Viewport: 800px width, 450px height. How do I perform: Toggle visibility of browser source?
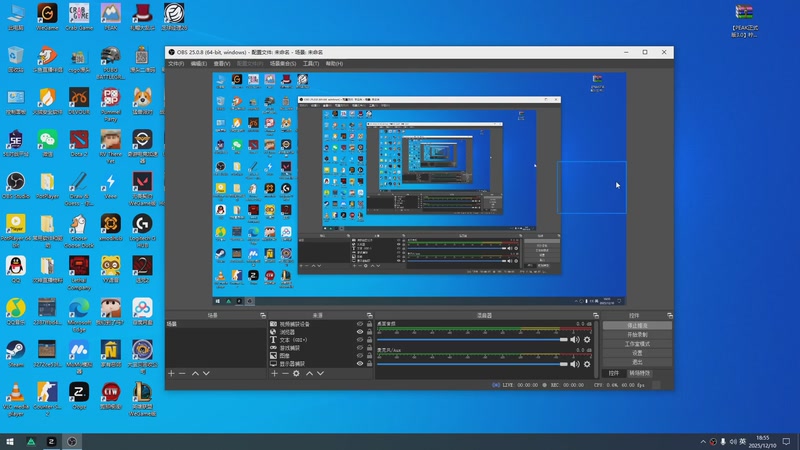[360, 332]
